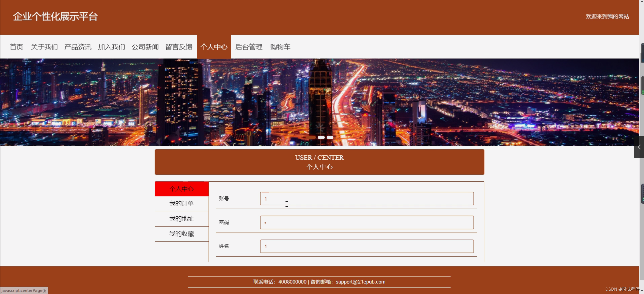Expand the right-edge carousel arrow
Screen dimensions: 644x294
640,147
